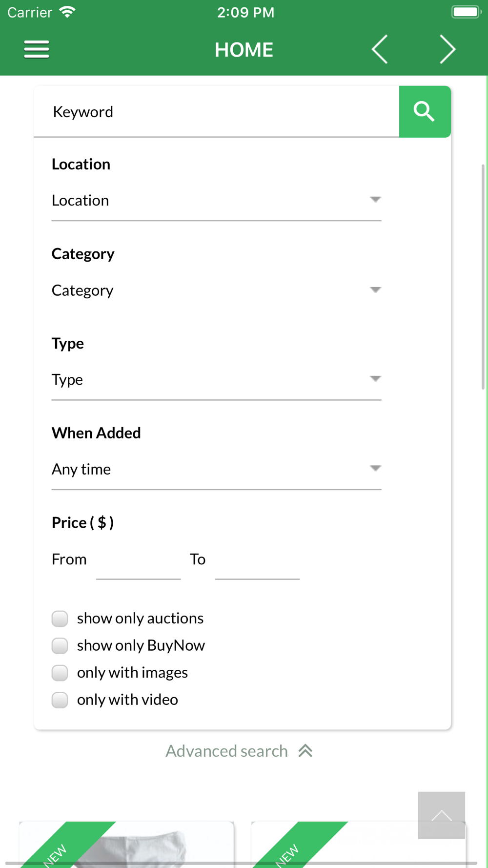Tap the back arrow in header

[380, 49]
